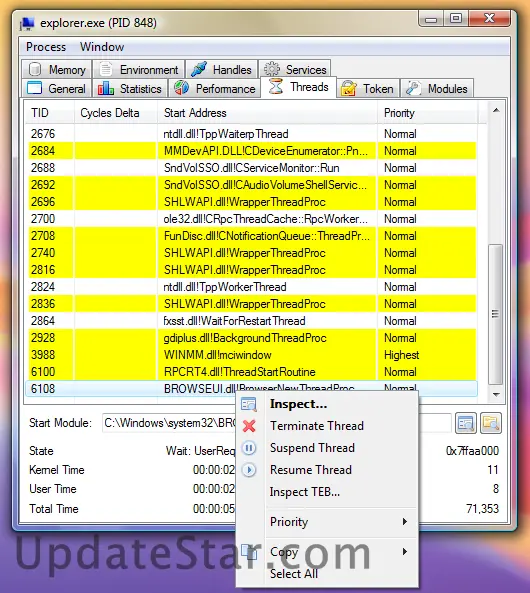Open the Handles tab

point(221,70)
